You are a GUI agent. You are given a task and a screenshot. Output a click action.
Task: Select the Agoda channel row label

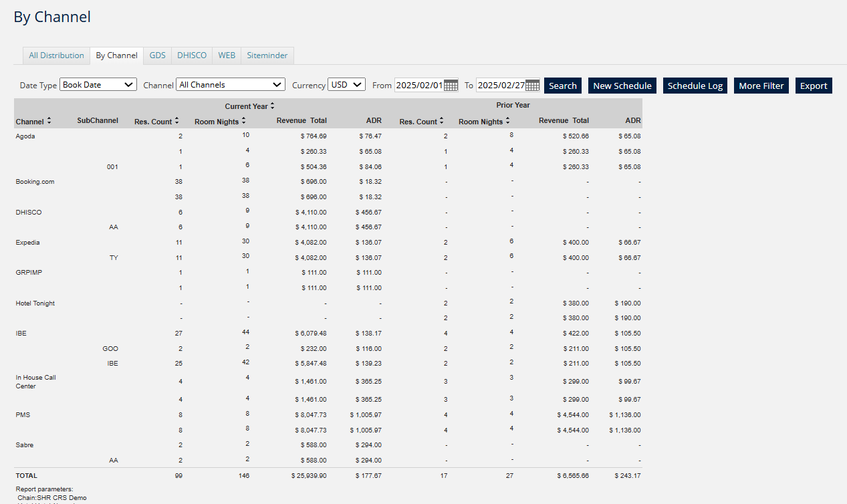pos(25,136)
